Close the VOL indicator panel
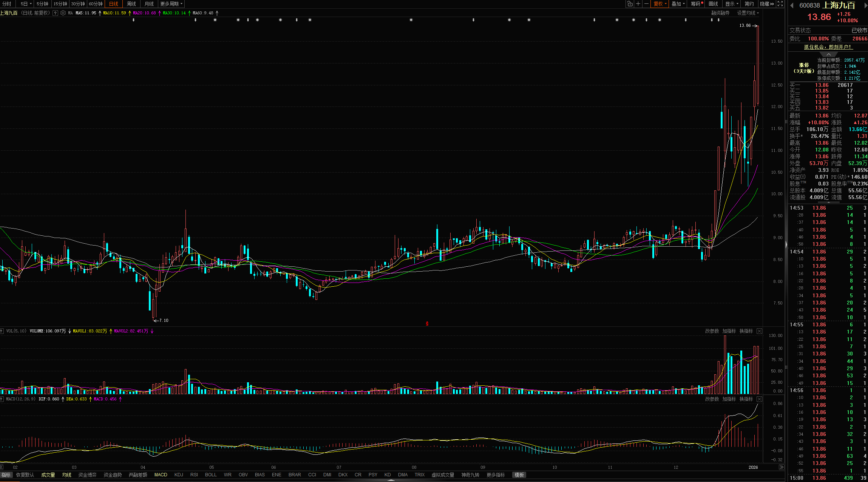 (x=759, y=331)
